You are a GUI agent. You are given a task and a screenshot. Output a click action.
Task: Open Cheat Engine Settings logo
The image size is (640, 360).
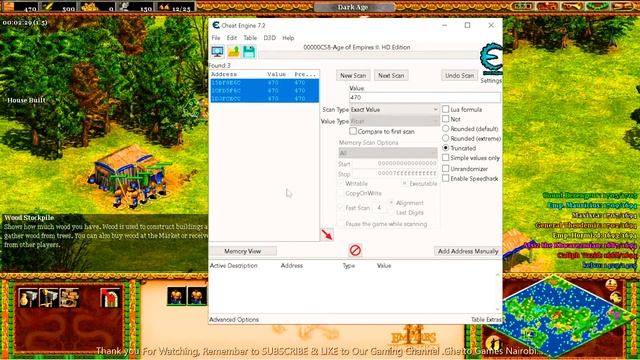tap(491, 60)
